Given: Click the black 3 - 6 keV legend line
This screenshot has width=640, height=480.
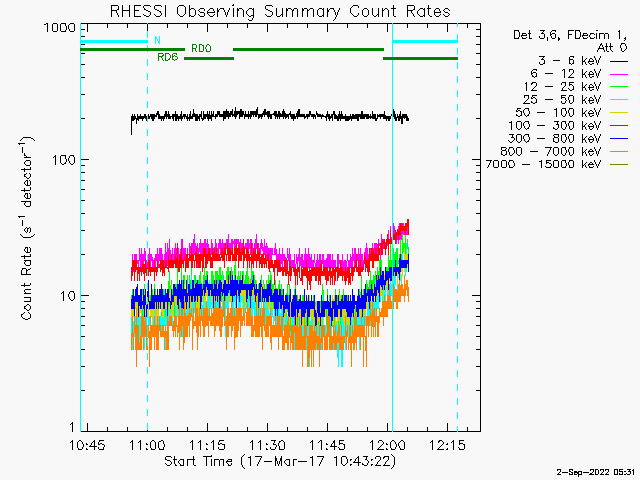Looking at the screenshot, I should [x=619, y=62].
